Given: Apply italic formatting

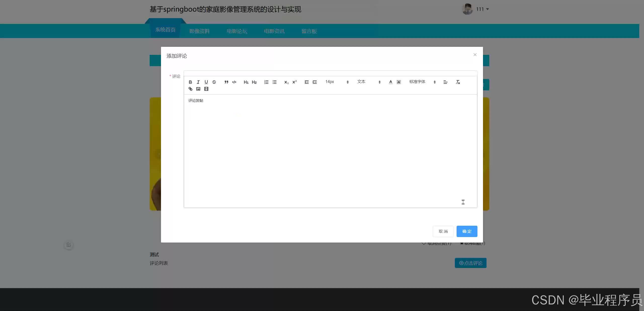Looking at the screenshot, I should tap(198, 82).
